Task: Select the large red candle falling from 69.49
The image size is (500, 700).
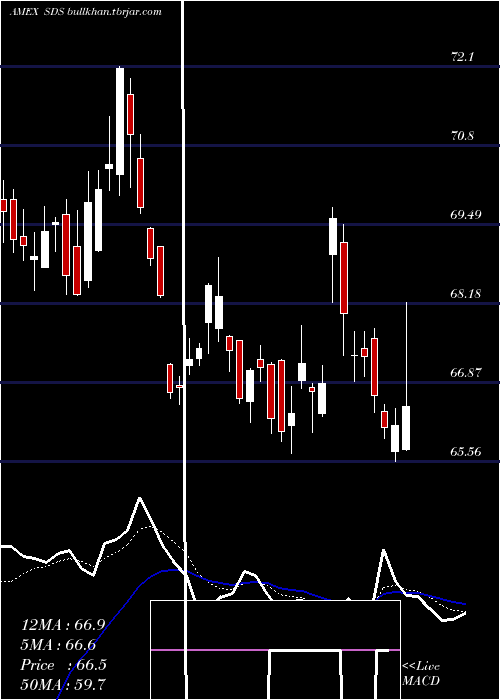Action: [x=343, y=278]
